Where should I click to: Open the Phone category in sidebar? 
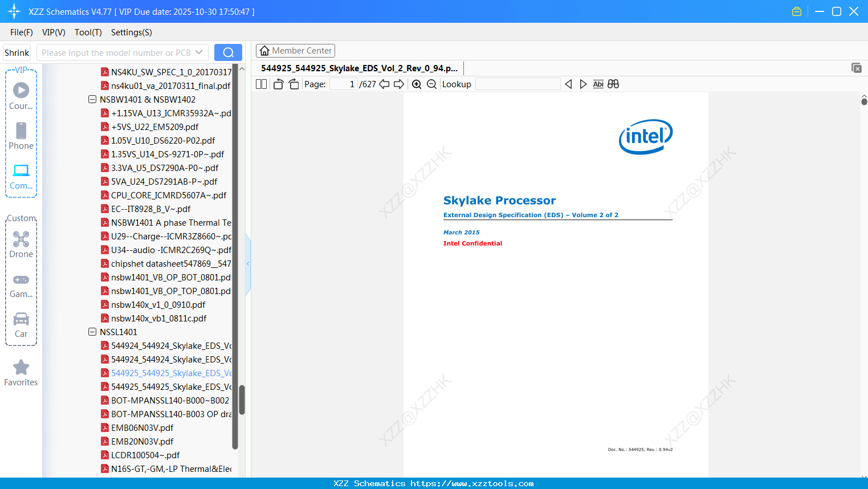(x=21, y=136)
